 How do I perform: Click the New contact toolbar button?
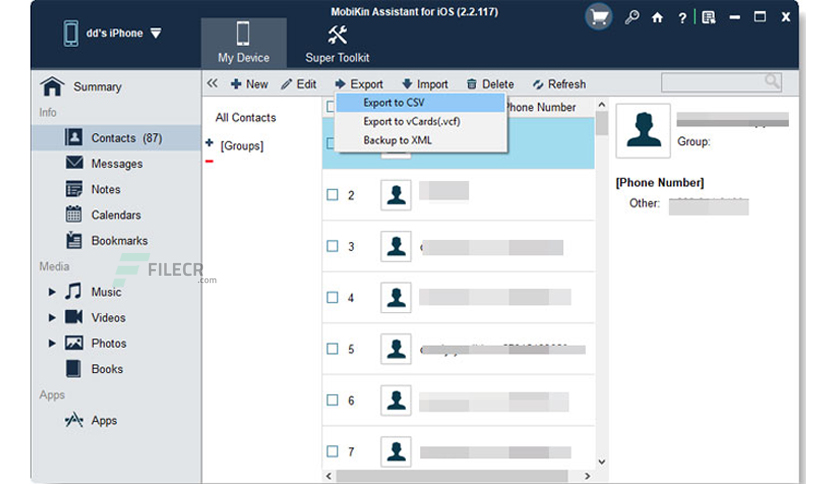[x=250, y=84]
